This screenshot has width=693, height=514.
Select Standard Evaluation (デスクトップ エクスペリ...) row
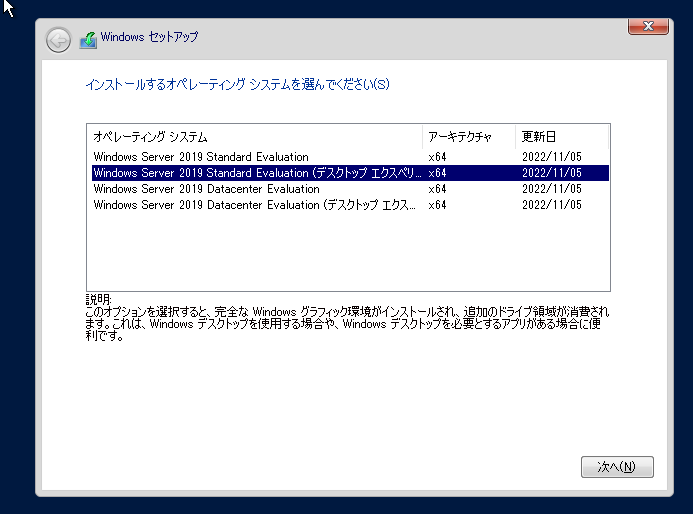[350, 173]
